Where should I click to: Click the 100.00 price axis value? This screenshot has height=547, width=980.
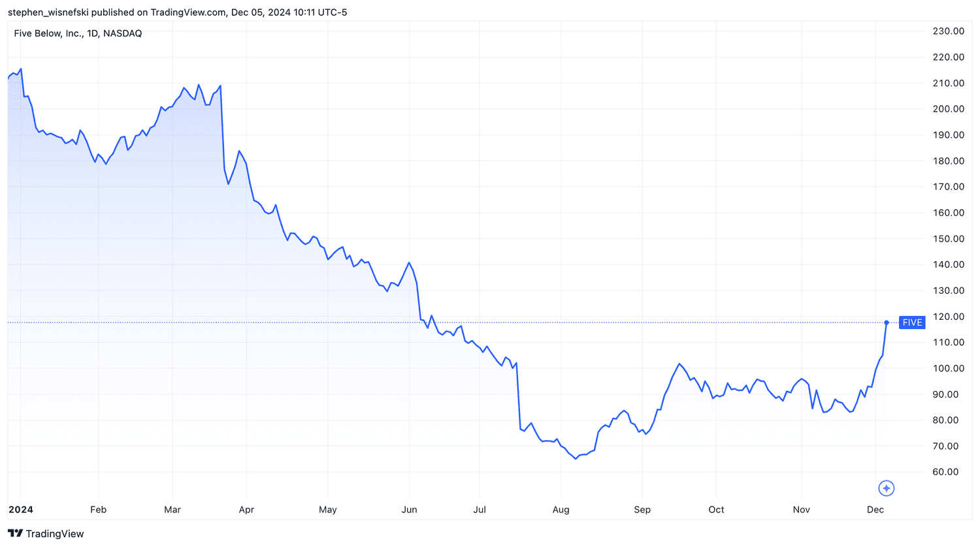(949, 368)
